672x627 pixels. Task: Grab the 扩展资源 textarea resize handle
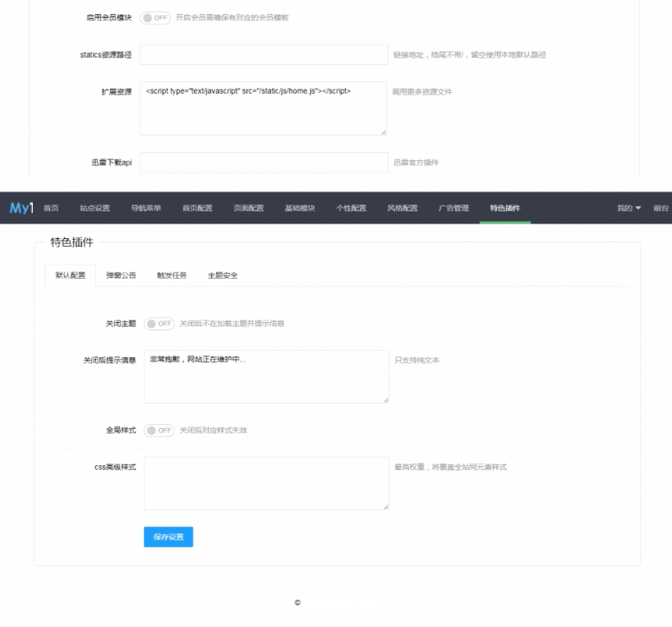[x=384, y=132]
